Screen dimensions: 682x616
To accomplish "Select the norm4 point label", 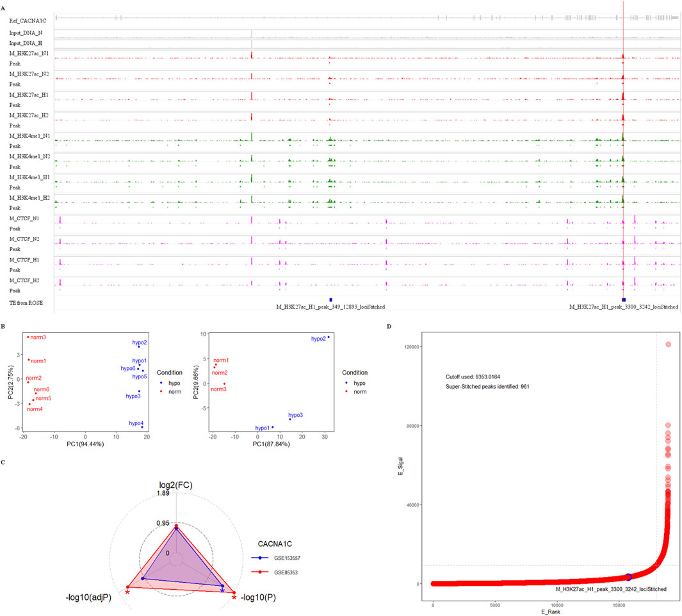I will 35,409.
